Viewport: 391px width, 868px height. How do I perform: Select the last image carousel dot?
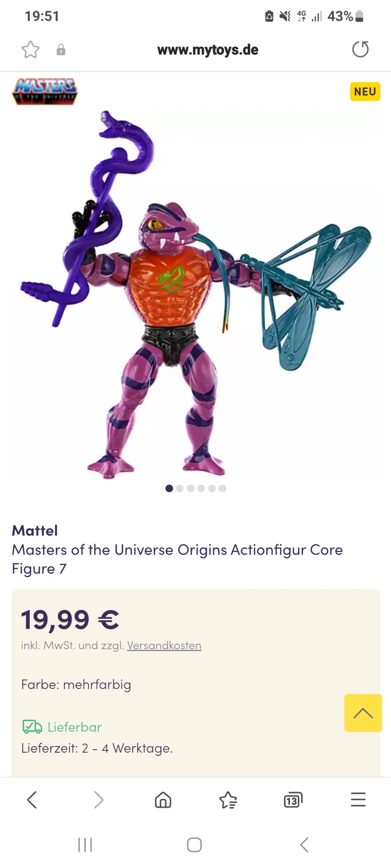point(222,488)
